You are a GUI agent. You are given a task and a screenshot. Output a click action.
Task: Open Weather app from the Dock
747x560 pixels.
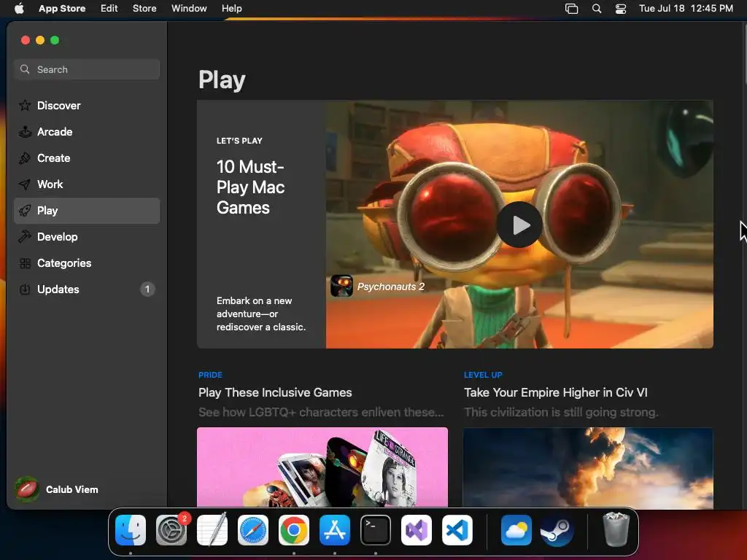coord(516,530)
